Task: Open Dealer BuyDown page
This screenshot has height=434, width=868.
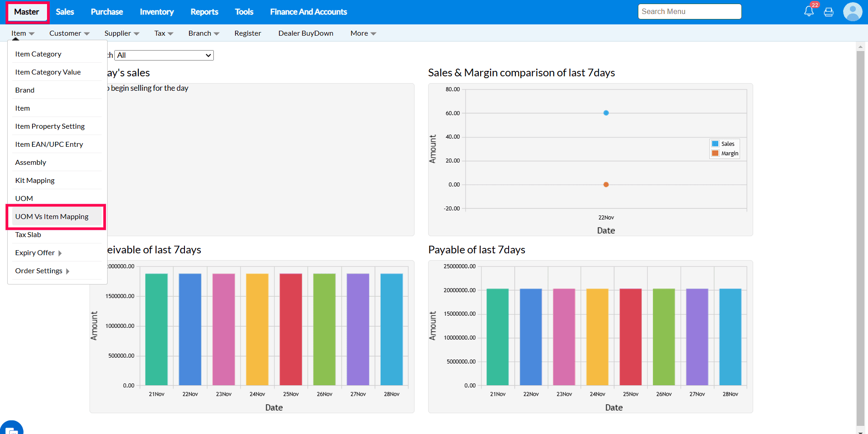Action: pyautogui.click(x=306, y=33)
